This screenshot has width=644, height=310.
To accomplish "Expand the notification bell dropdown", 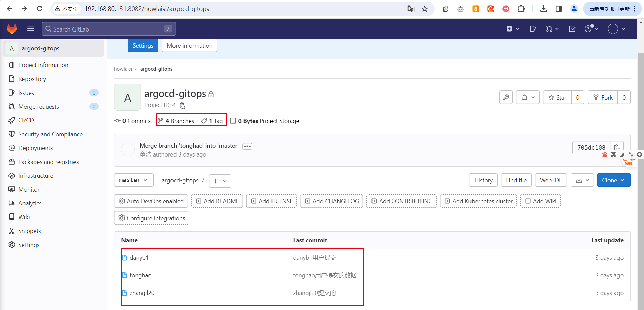I will 528,97.
